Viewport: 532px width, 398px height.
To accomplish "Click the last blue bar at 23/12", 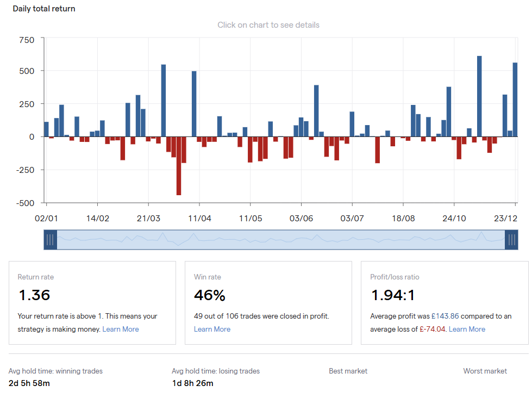I will (x=515, y=100).
